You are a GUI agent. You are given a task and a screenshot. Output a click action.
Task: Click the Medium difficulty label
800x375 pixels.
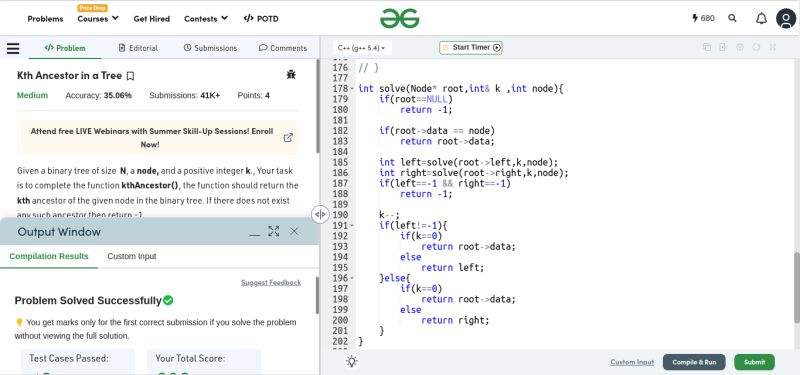(32, 95)
